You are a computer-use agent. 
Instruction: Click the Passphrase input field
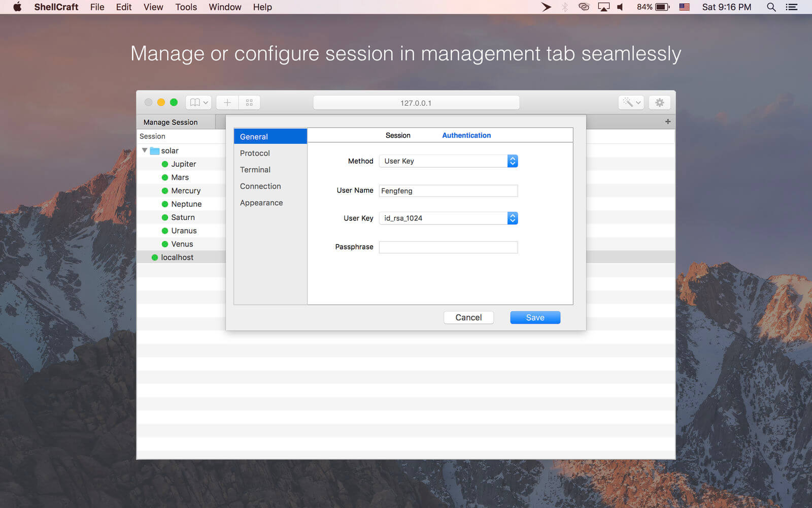448,247
